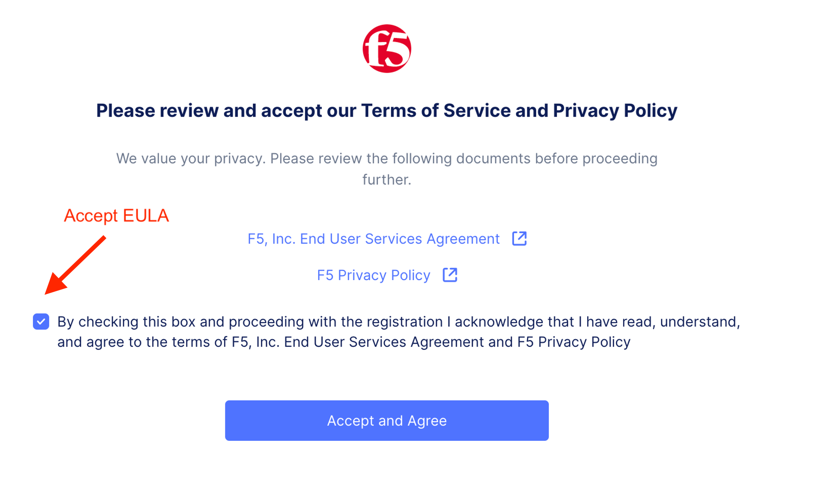Open the F5 Privacy Policy link
The height and width of the screenshot is (504, 826).
[x=373, y=275]
